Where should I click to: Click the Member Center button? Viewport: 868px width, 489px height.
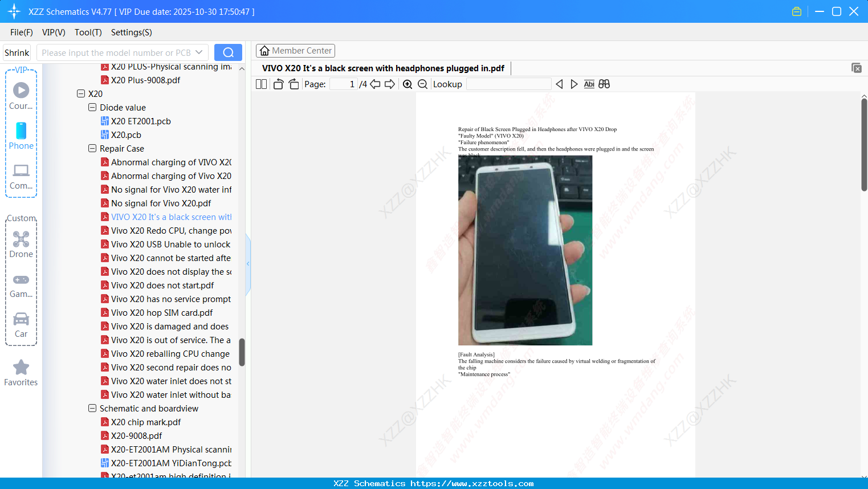coord(295,50)
